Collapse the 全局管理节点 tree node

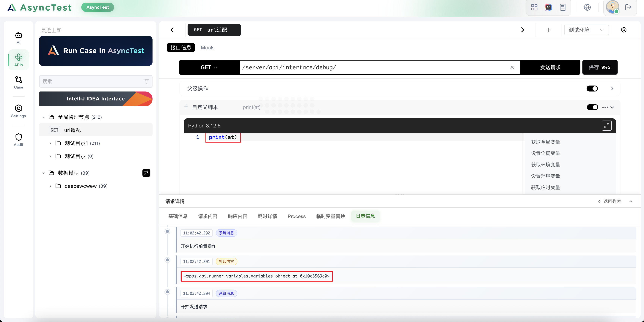pos(43,117)
